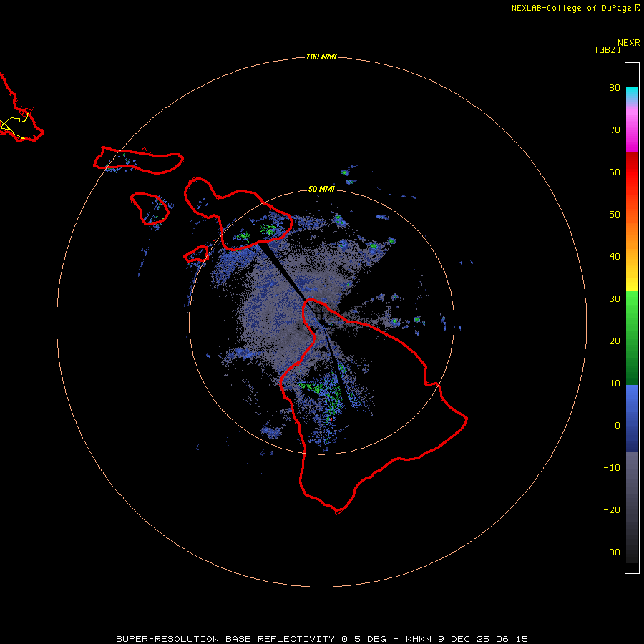Viewport: 644px width, 644px height.
Task: Click the 100 NMI range ring label
Action: [x=321, y=57]
